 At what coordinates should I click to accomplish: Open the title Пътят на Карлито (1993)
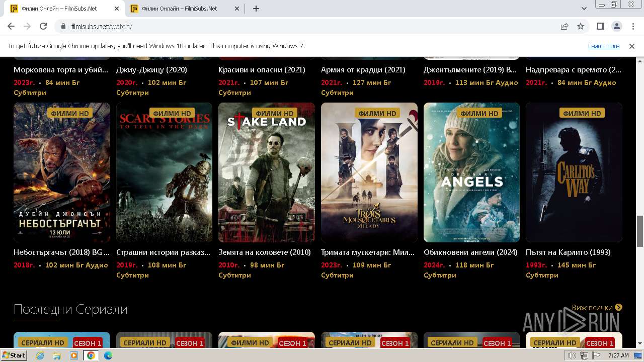(x=568, y=252)
